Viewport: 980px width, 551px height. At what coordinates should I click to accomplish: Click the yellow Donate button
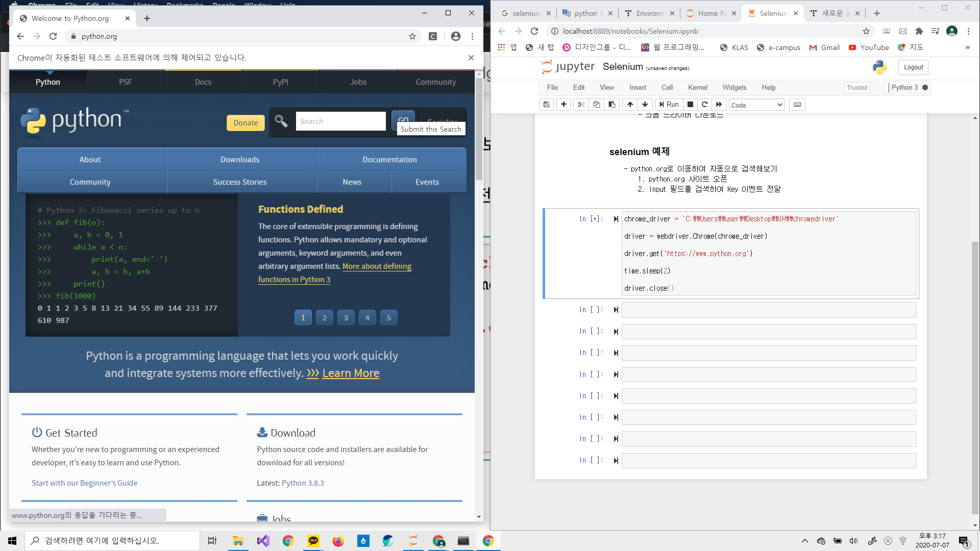click(246, 123)
